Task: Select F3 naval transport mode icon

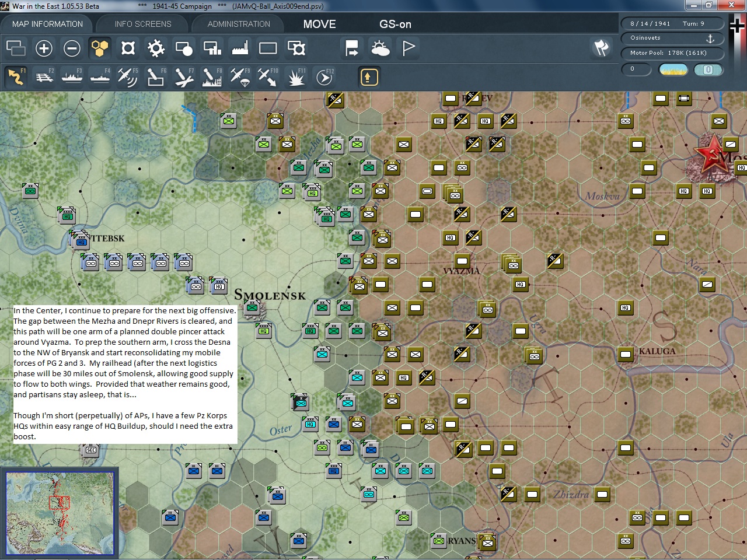Action: (72, 77)
